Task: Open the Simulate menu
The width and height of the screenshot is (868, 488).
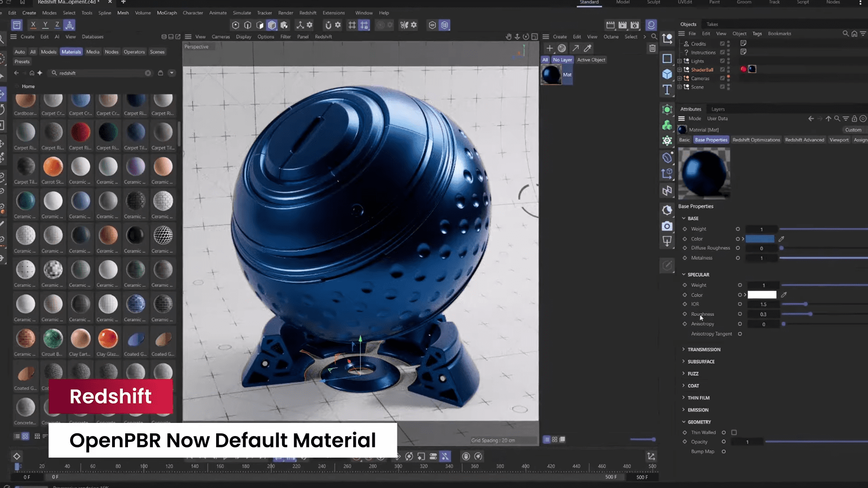Action: 242,13
